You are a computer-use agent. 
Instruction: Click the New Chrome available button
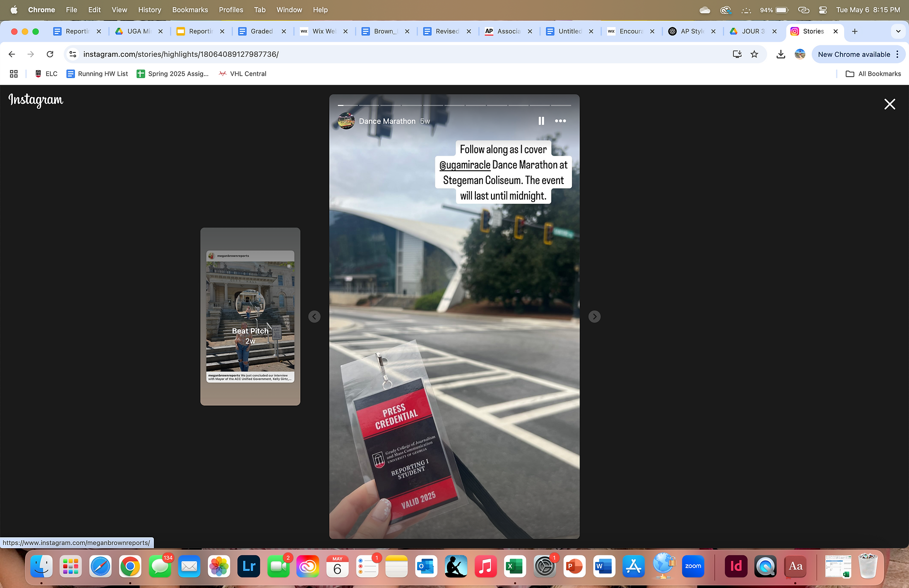[854, 54]
